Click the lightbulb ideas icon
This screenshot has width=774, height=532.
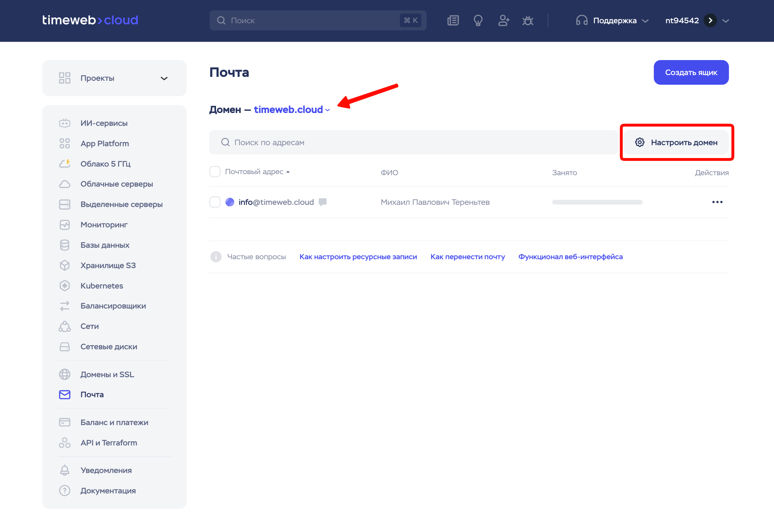(x=478, y=20)
